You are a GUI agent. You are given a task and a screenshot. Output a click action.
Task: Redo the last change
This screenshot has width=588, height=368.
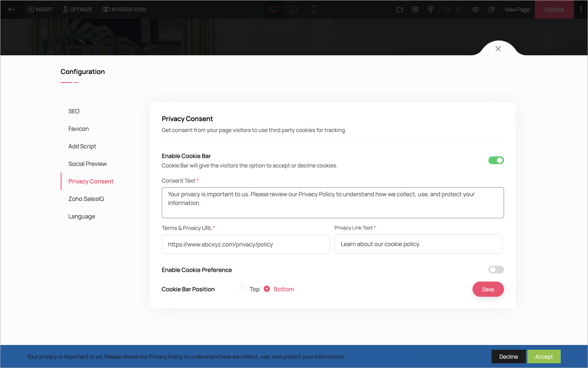[459, 9]
